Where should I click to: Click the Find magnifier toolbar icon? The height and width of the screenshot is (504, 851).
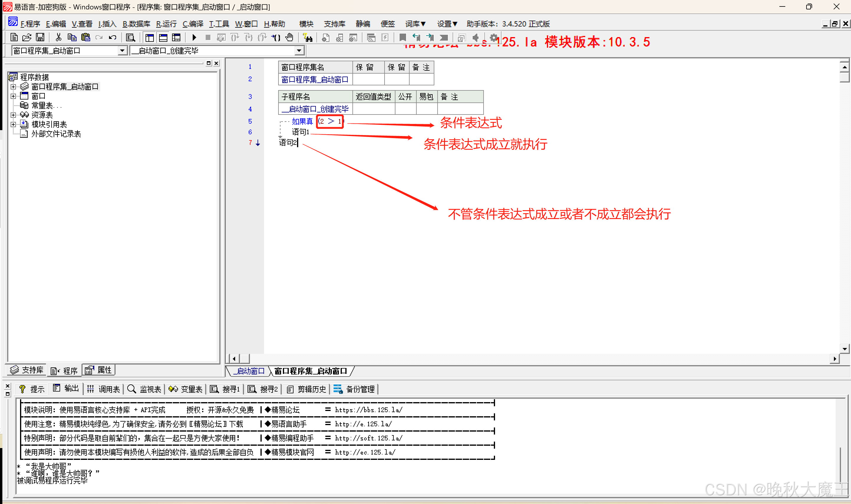(130, 37)
